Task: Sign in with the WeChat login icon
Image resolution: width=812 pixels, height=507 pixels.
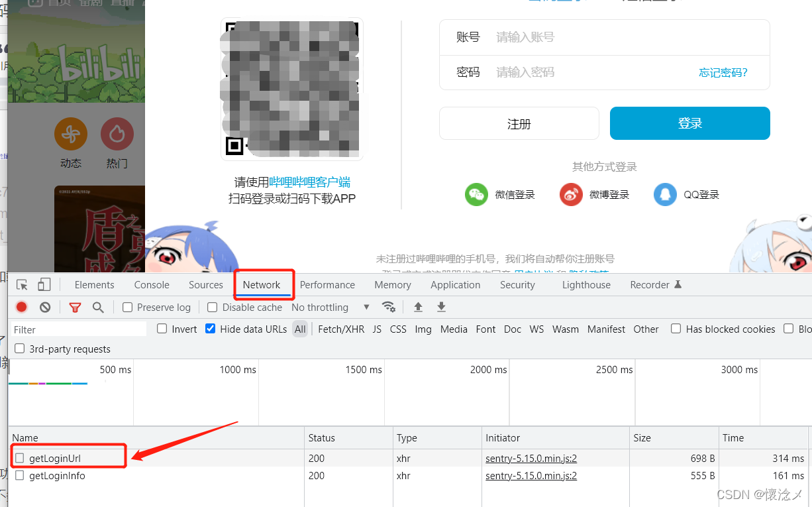Action: (x=476, y=194)
